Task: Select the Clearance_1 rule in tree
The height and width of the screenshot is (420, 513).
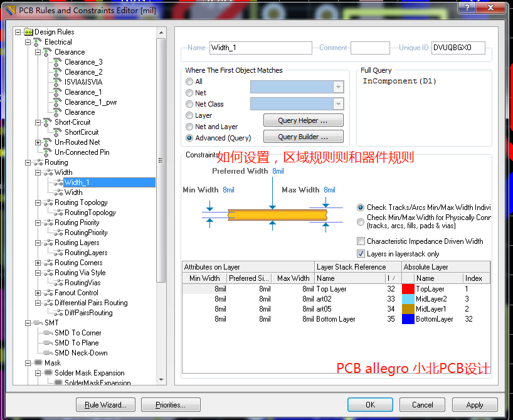Action: [83, 92]
